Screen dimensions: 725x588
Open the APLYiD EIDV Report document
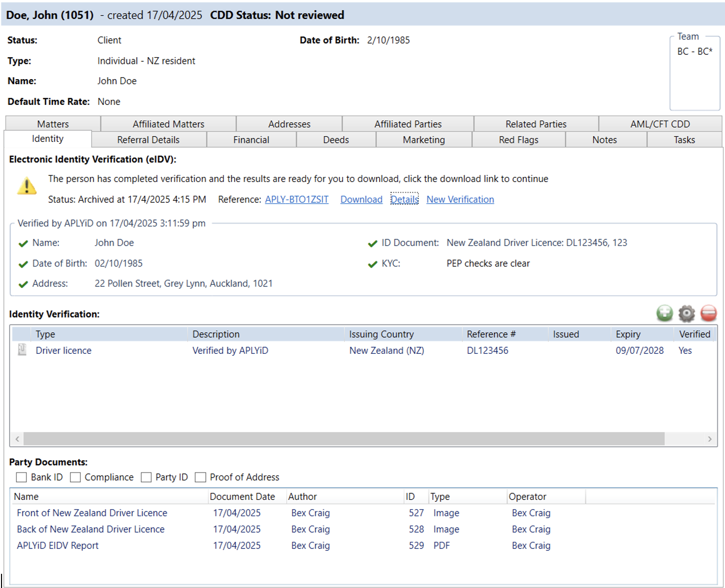point(57,545)
